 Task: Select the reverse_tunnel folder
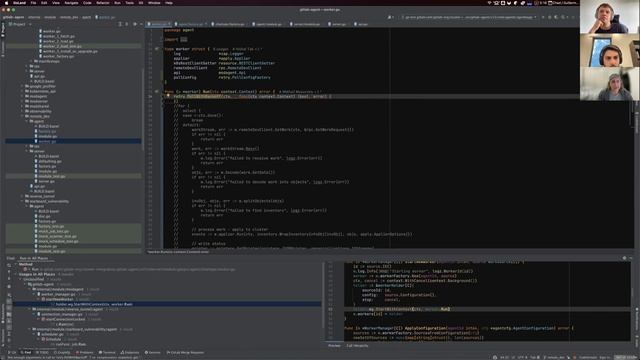pos(40,196)
